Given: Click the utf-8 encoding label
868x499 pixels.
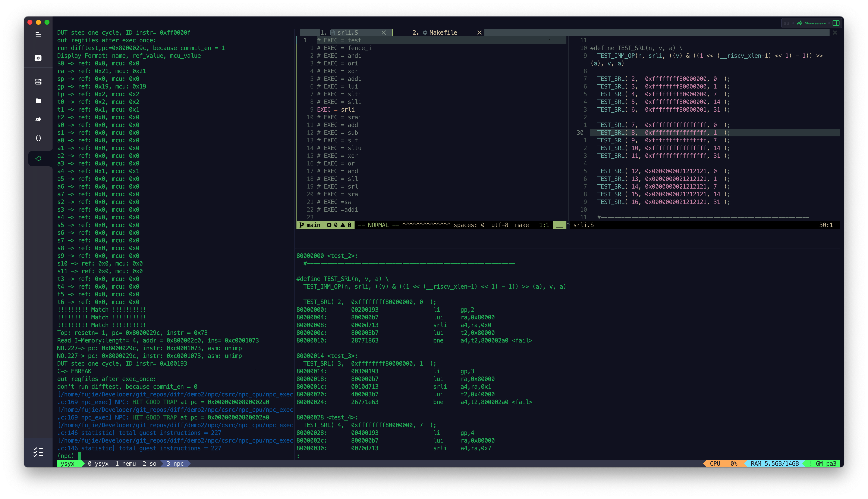Looking at the screenshot, I should 500,225.
